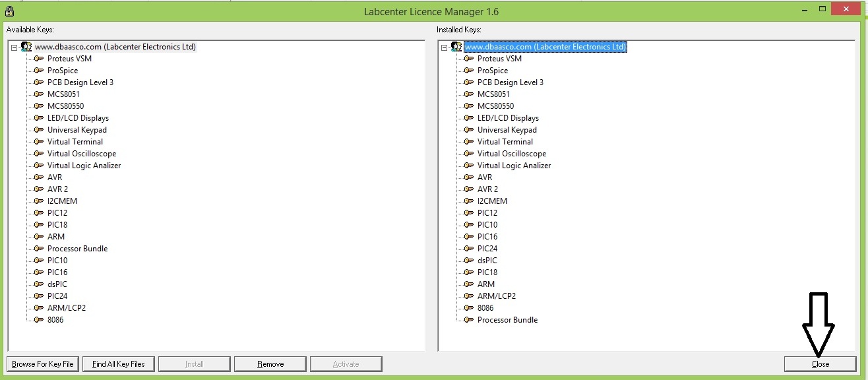Select LED/LCD Displays in Installed Keys
The width and height of the screenshot is (868, 380).
click(x=508, y=118)
